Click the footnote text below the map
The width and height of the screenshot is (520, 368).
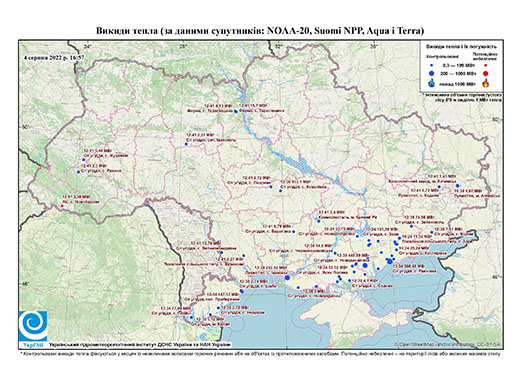click(x=260, y=353)
